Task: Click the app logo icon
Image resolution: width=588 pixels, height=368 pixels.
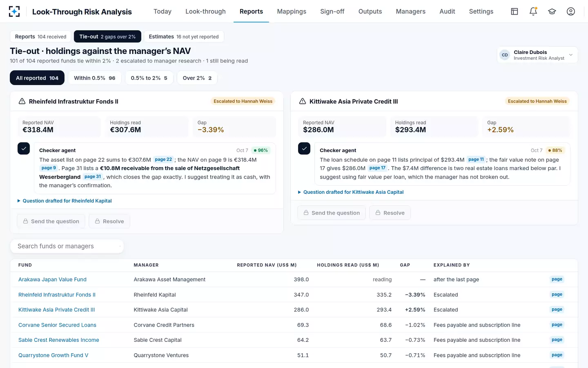Action: tap(14, 11)
